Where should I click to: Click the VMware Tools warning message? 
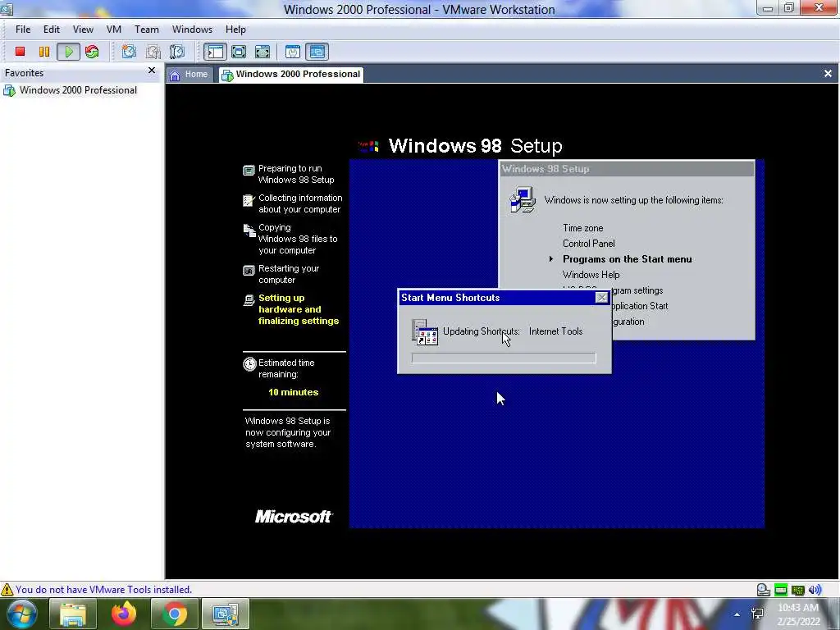coord(103,590)
